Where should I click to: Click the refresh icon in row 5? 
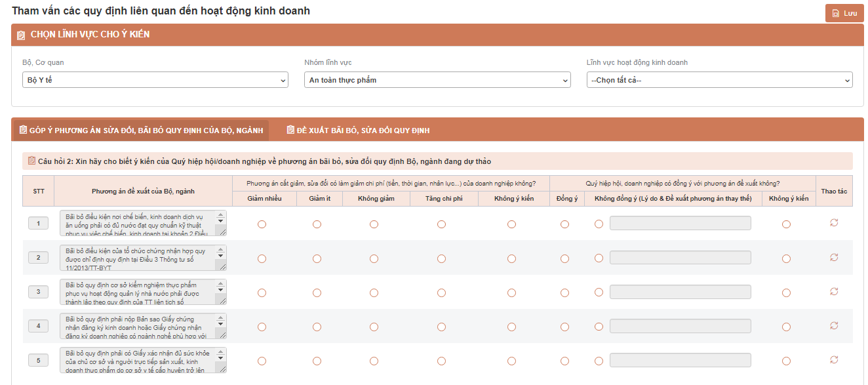[x=834, y=359]
